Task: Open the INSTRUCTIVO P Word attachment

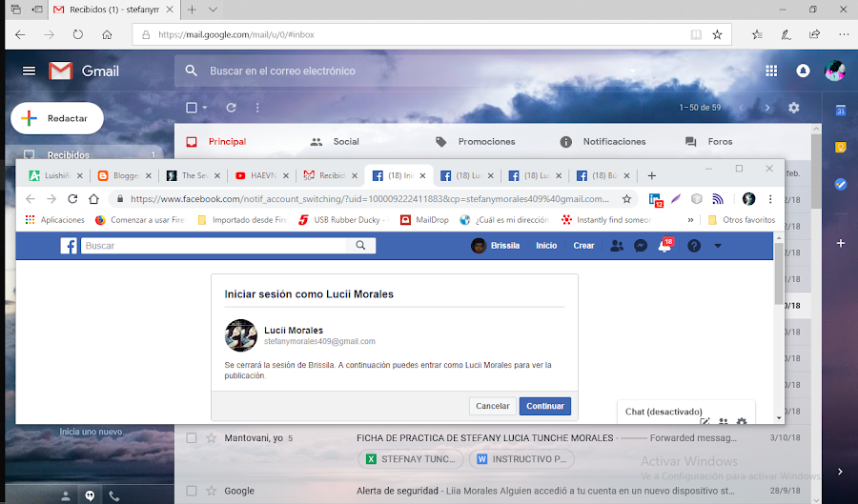Action: pyautogui.click(x=521, y=459)
